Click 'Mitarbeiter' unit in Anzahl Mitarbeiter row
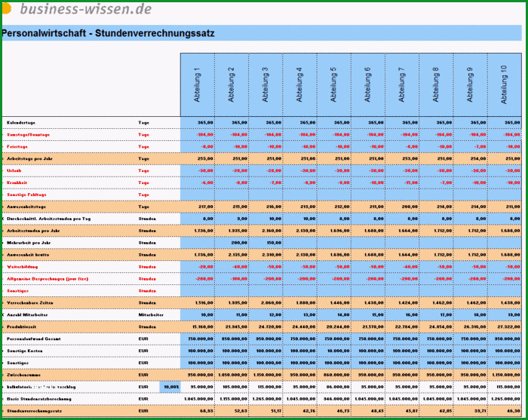The width and height of the screenshot is (528, 420). (151, 315)
